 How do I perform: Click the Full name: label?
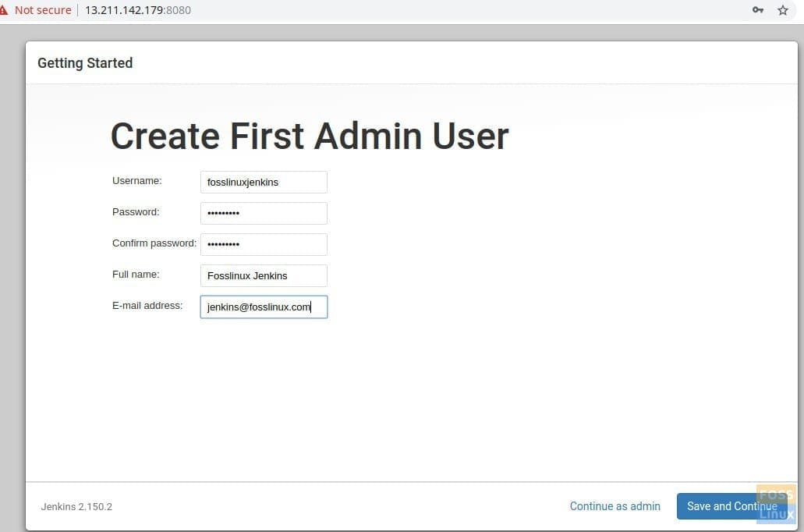pos(136,275)
